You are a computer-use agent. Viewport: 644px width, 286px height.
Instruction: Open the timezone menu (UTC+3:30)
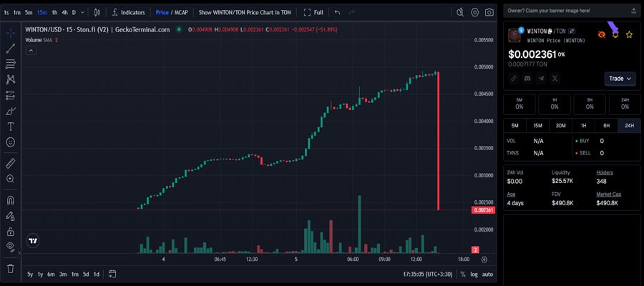[x=428, y=274]
